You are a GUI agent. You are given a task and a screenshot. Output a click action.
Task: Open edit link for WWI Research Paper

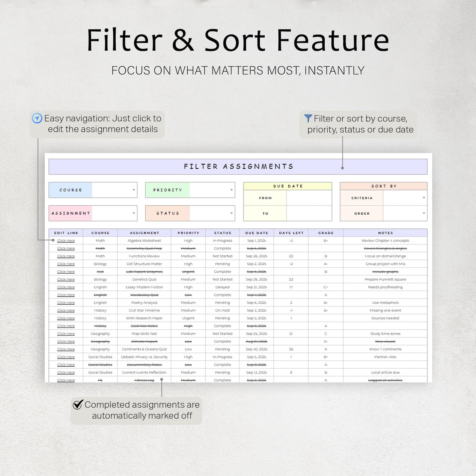(66, 318)
